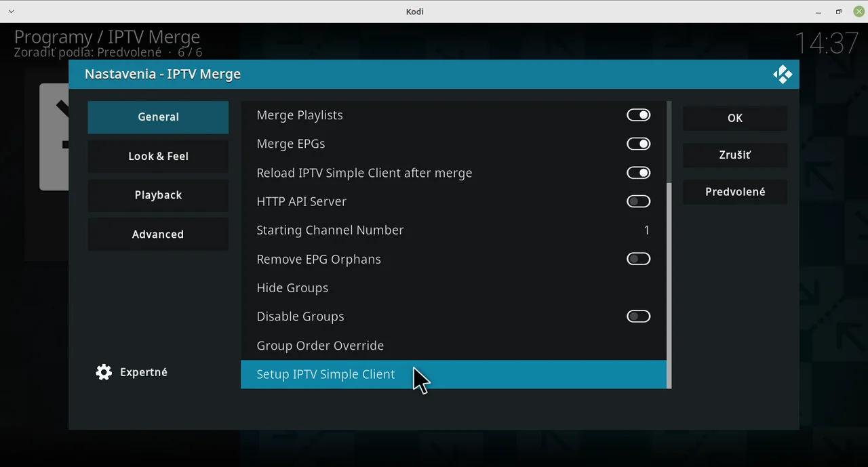This screenshot has width=868, height=467.
Task: Toggle the Merge Playlists switch off
Action: (x=638, y=115)
